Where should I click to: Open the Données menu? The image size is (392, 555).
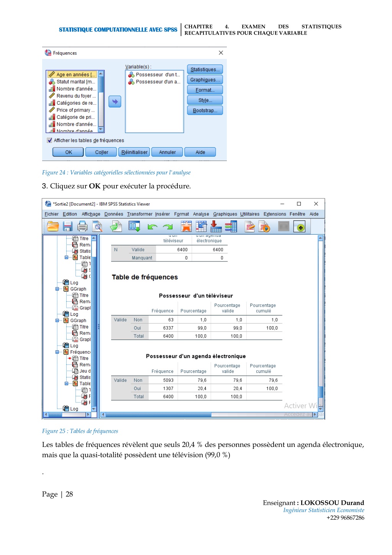[114, 214]
